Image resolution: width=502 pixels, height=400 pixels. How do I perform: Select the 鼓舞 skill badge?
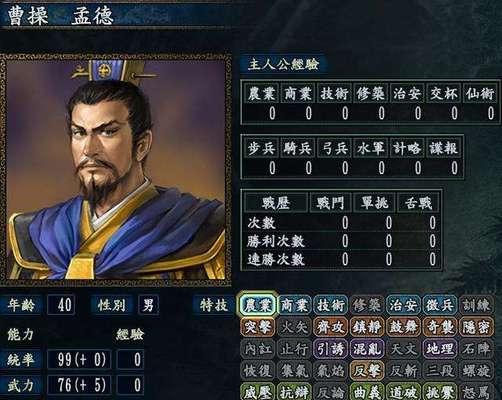(403, 327)
